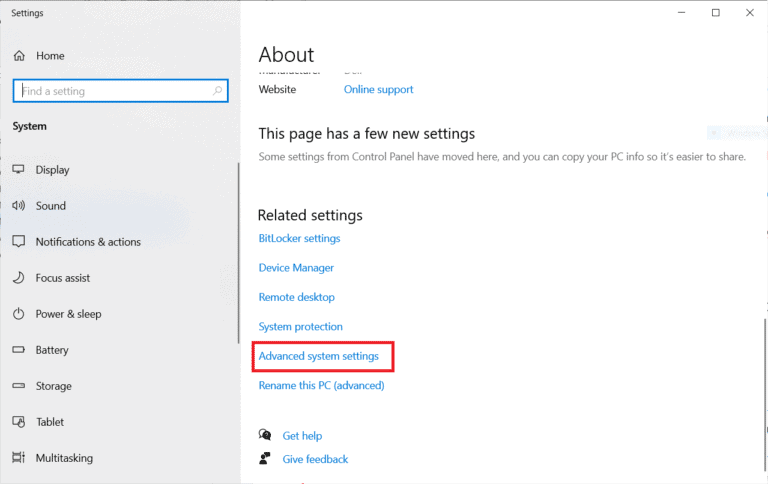768x484 pixels.
Task: Open Advanced system settings
Action: point(319,356)
